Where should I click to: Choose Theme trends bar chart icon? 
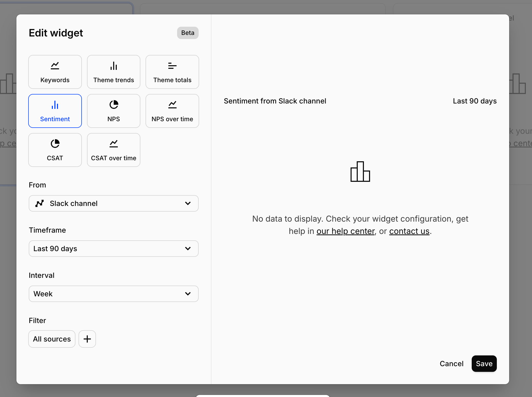[x=113, y=66]
